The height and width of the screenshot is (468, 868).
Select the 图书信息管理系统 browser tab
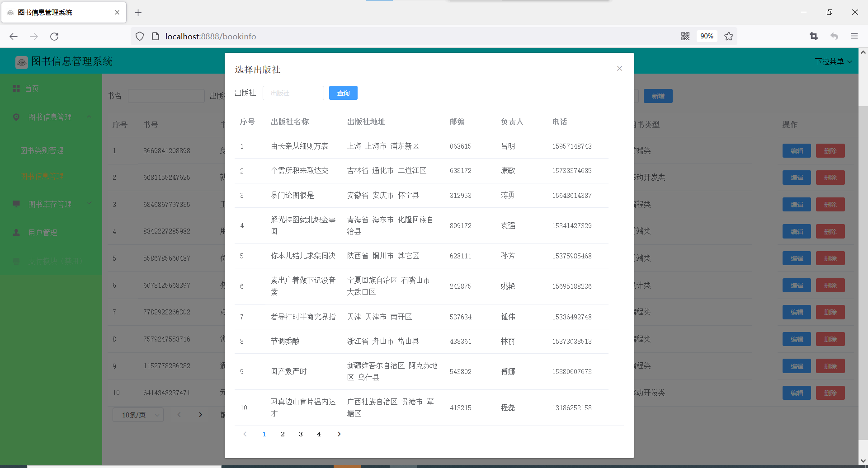[64, 13]
